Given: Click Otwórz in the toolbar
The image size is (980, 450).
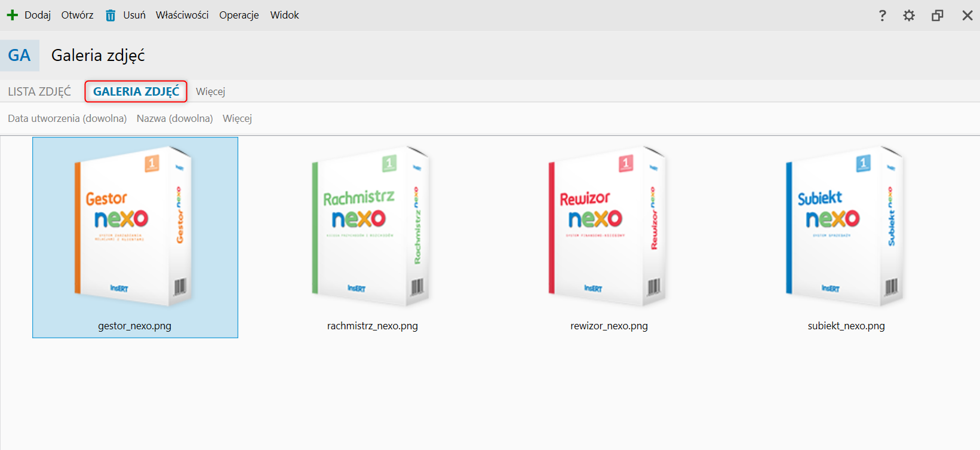Looking at the screenshot, I should (x=78, y=15).
